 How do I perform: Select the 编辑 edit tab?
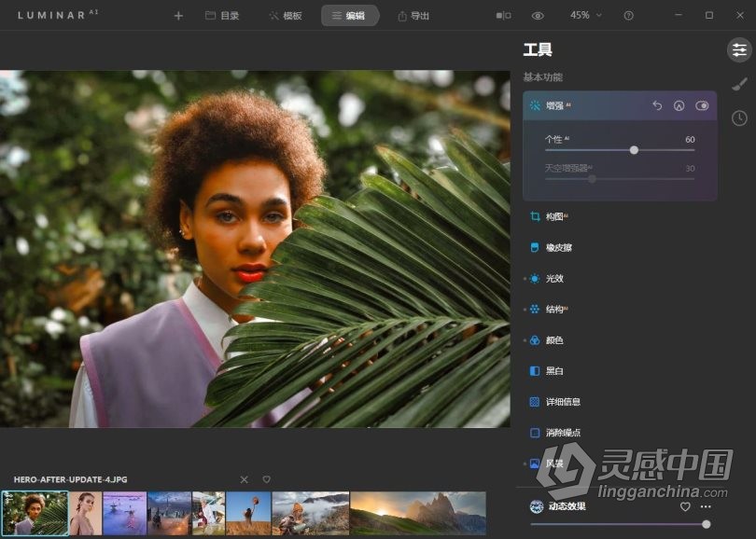point(350,16)
